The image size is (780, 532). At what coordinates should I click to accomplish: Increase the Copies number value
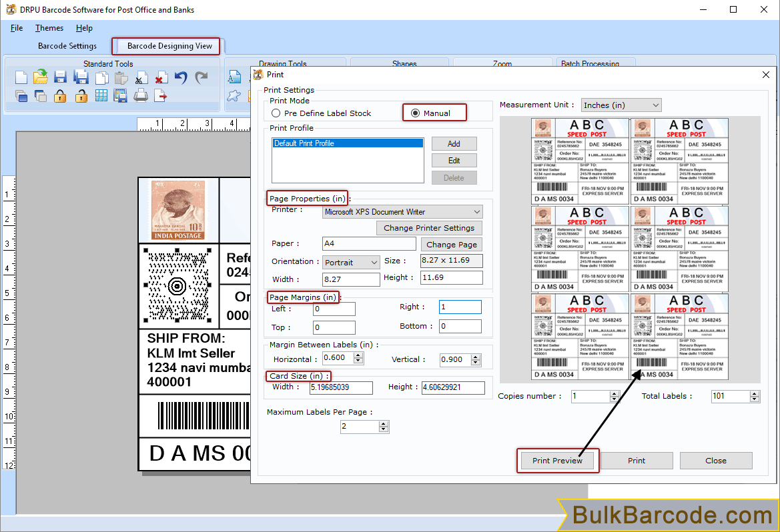pyautogui.click(x=615, y=394)
